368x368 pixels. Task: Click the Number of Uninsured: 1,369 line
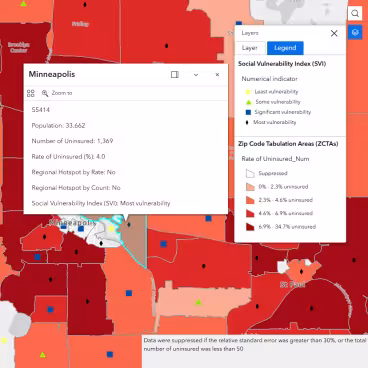pyautogui.click(x=72, y=141)
